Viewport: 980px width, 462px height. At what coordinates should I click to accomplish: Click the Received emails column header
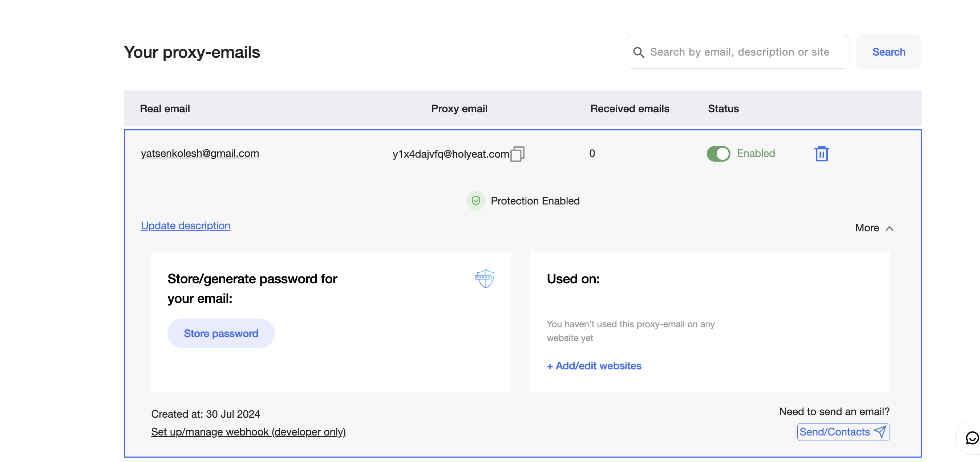tap(629, 109)
